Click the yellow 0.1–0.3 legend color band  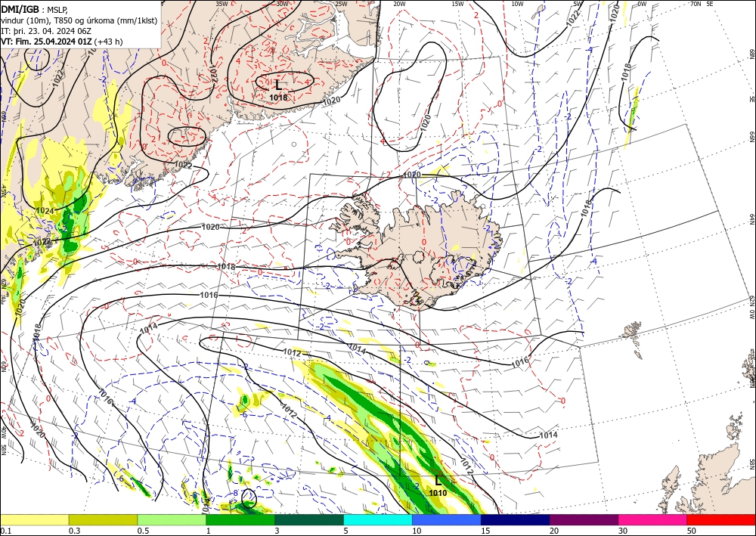click(x=34, y=519)
